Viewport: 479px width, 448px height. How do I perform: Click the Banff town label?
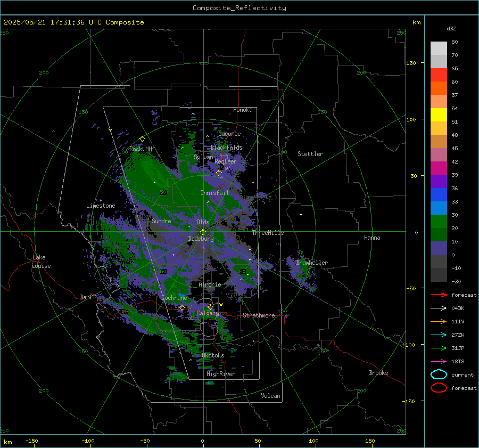pyautogui.click(x=88, y=297)
